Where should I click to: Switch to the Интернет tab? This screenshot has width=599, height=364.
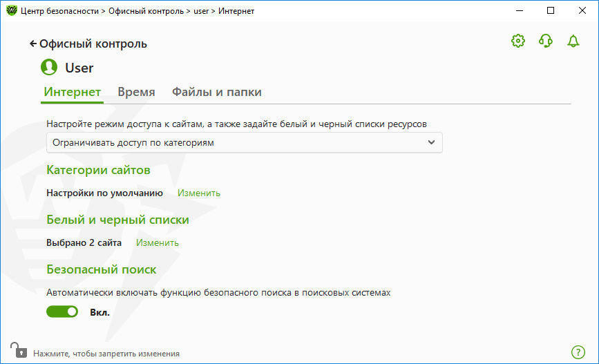tap(73, 92)
